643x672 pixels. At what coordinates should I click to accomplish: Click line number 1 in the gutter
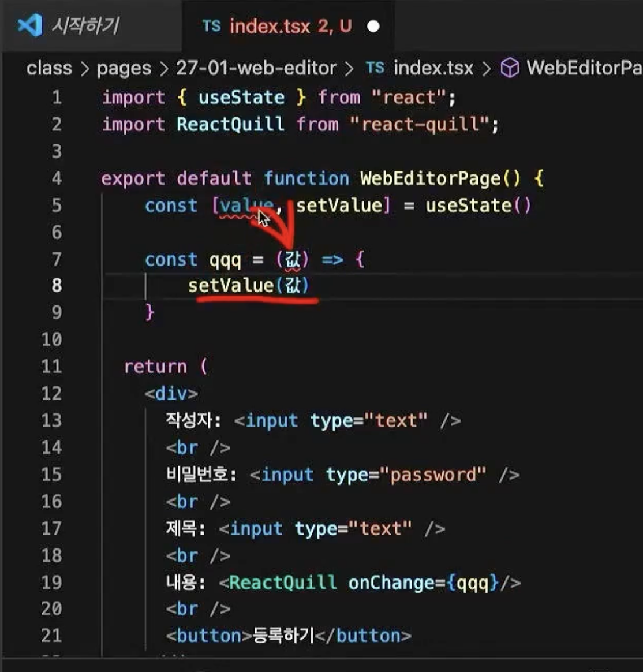57,98
